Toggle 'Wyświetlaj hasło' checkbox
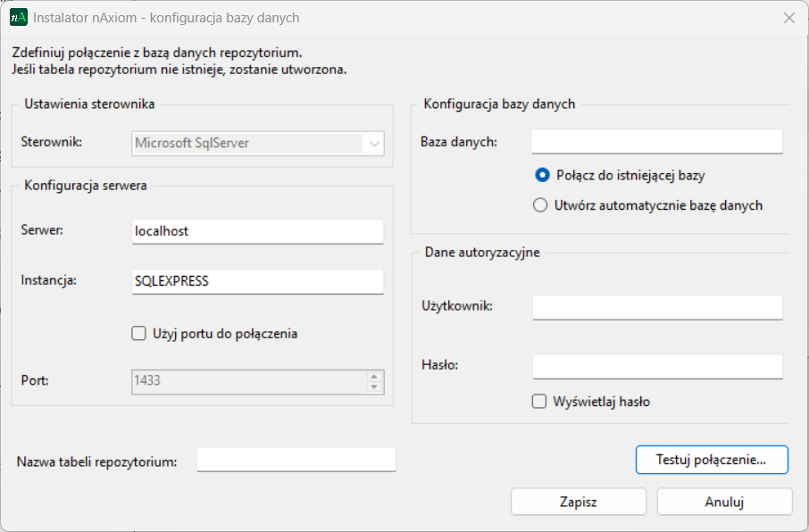Viewport: 809px width, 532px height. pos(538,402)
